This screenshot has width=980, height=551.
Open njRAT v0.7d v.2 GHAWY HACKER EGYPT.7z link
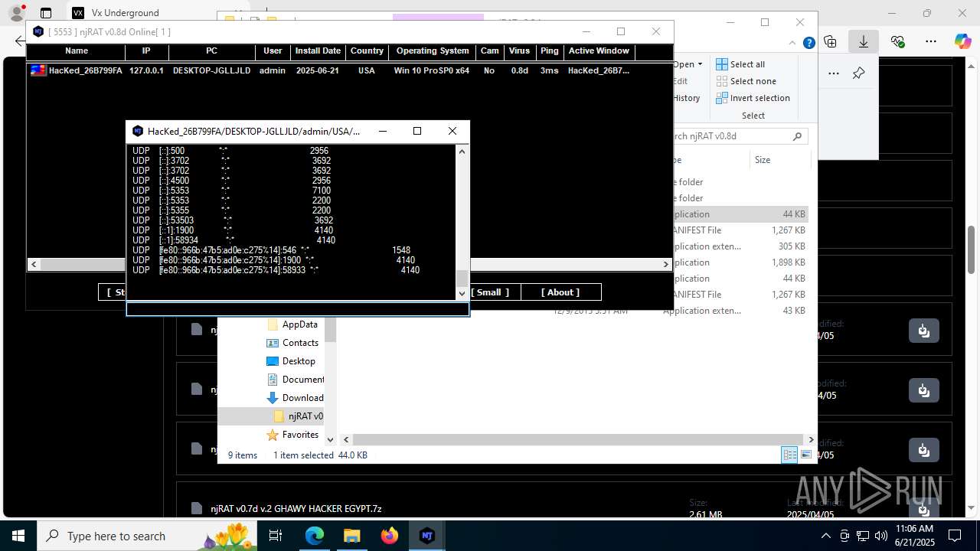[296, 508]
